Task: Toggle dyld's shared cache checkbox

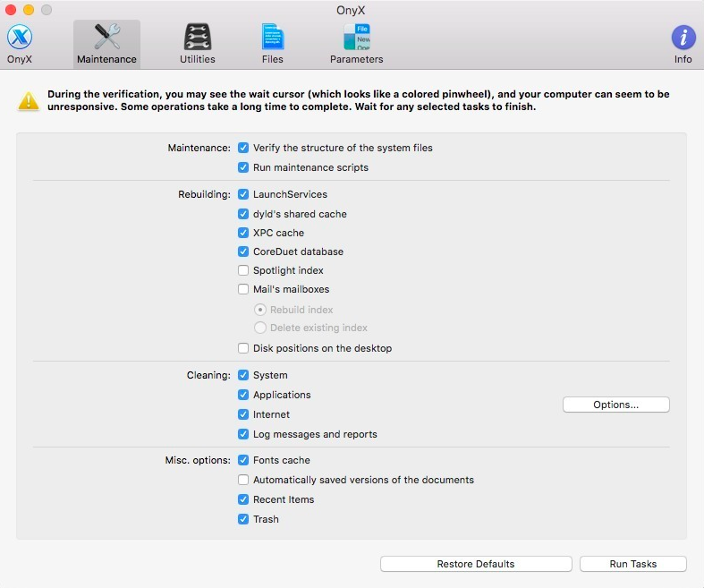Action: click(243, 214)
